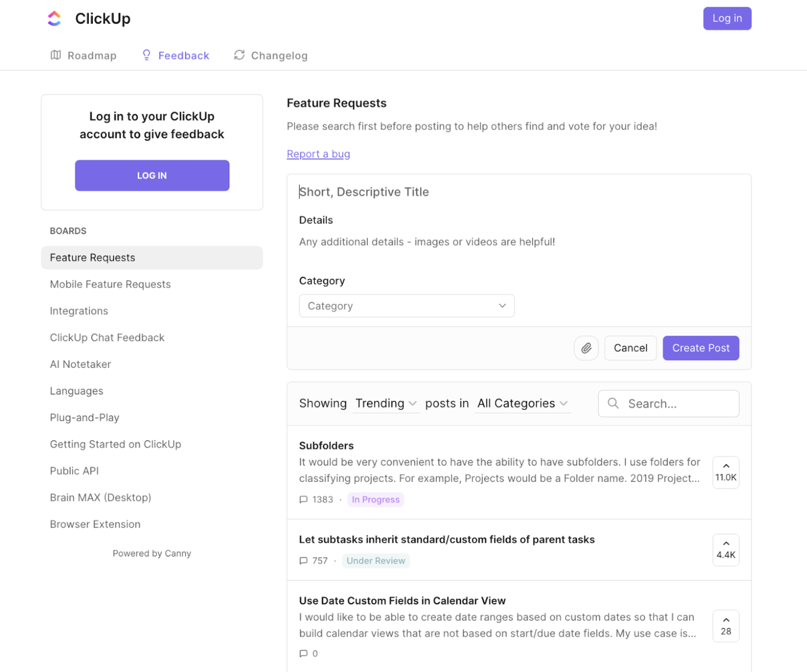Open the Roadmap tab

(x=84, y=55)
